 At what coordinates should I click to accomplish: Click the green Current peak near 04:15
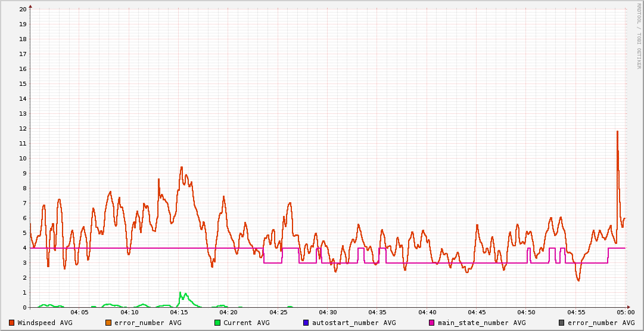click(x=181, y=293)
